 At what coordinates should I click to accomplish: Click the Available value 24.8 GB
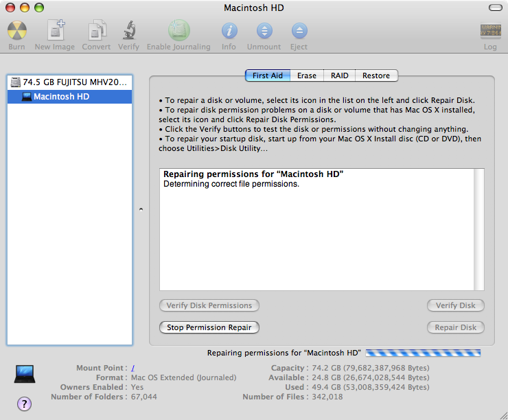(x=371, y=377)
